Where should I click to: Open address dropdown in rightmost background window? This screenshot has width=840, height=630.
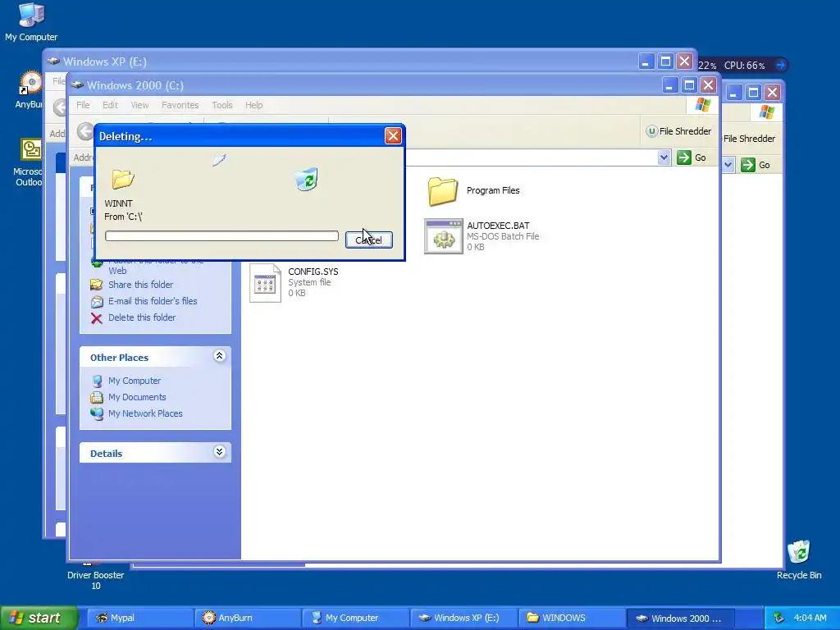pyautogui.click(x=728, y=165)
